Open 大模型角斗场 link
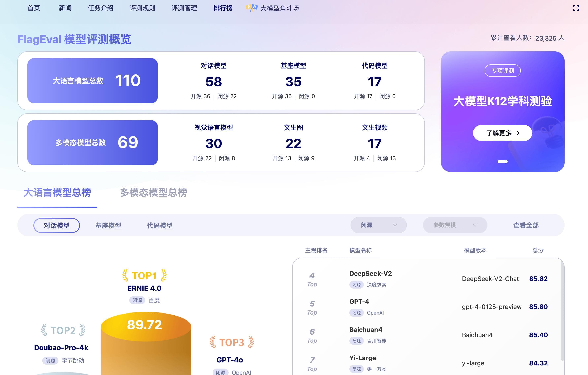The height and width of the screenshot is (375, 588). tap(280, 8)
